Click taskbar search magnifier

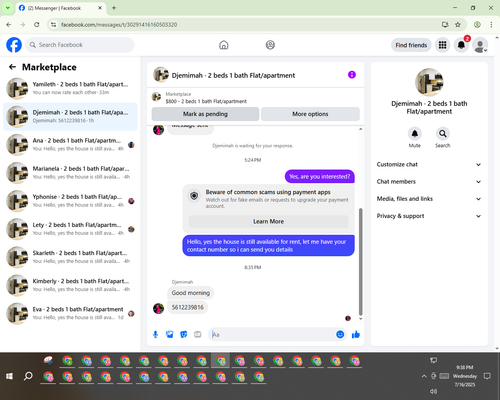coord(28,376)
